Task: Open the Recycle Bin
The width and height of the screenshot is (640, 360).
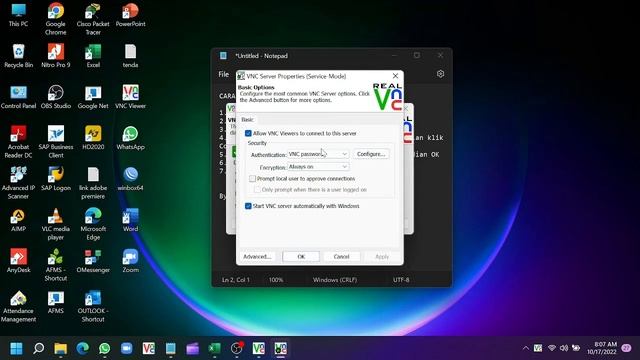Action: [18, 56]
